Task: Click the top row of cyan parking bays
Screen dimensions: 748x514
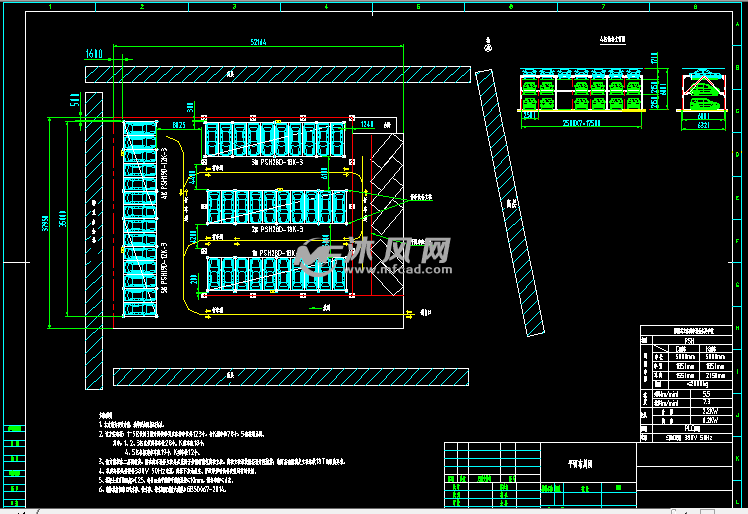Action: click(275, 139)
